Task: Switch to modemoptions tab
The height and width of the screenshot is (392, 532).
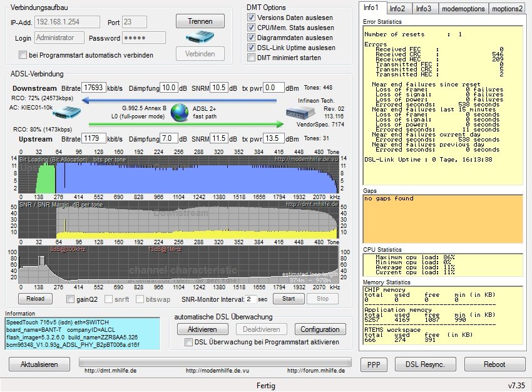Action: 463,9
